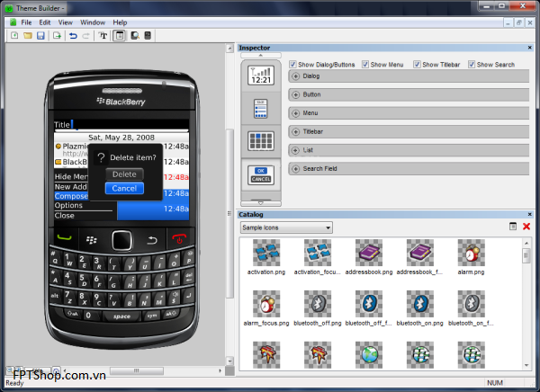This screenshot has height=392, width=540.
Task: Click the preview horizontal scrollbar thumb
Action: coord(137,370)
